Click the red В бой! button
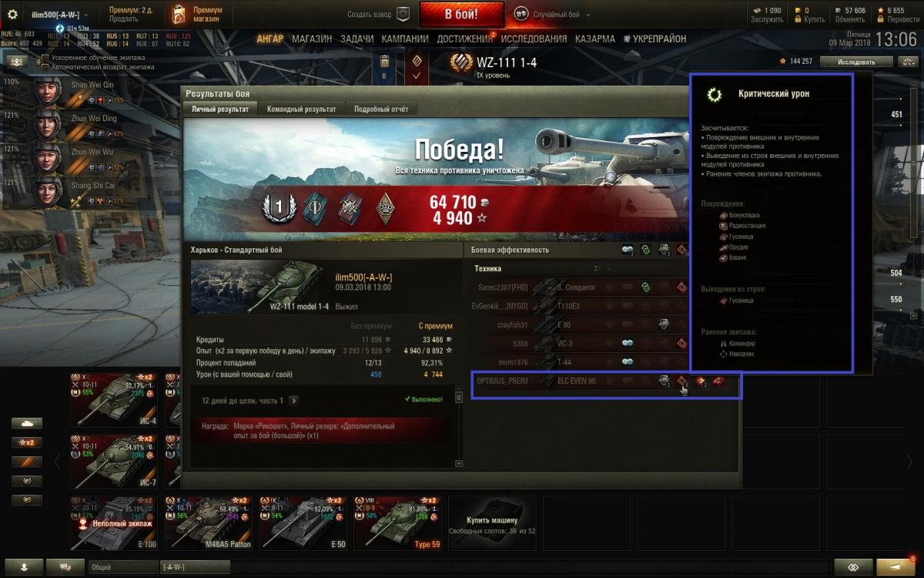924x578 pixels. pos(462,14)
